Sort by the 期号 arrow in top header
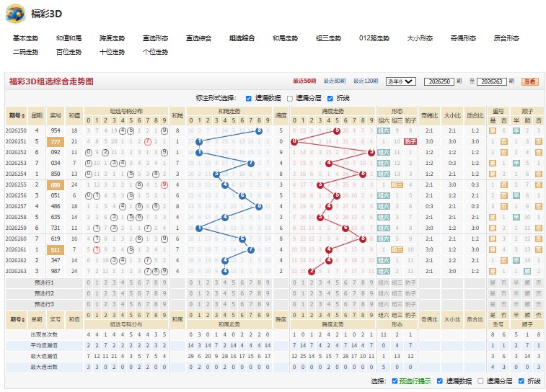 (x=23, y=116)
